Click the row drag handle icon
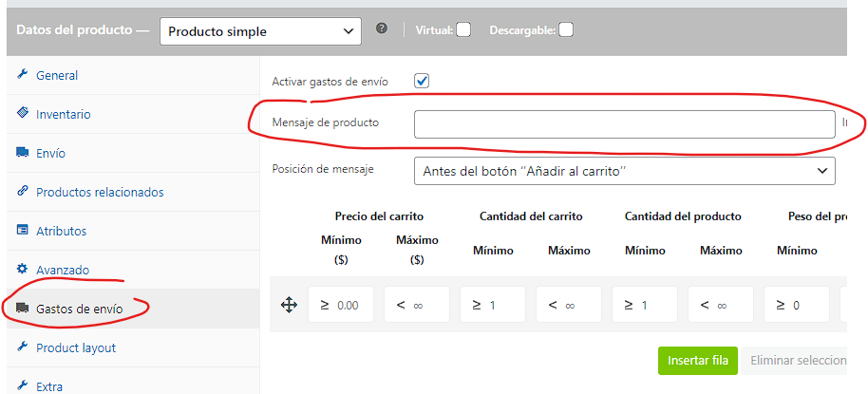The height and width of the screenshot is (394, 868). [x=288, y=305]
